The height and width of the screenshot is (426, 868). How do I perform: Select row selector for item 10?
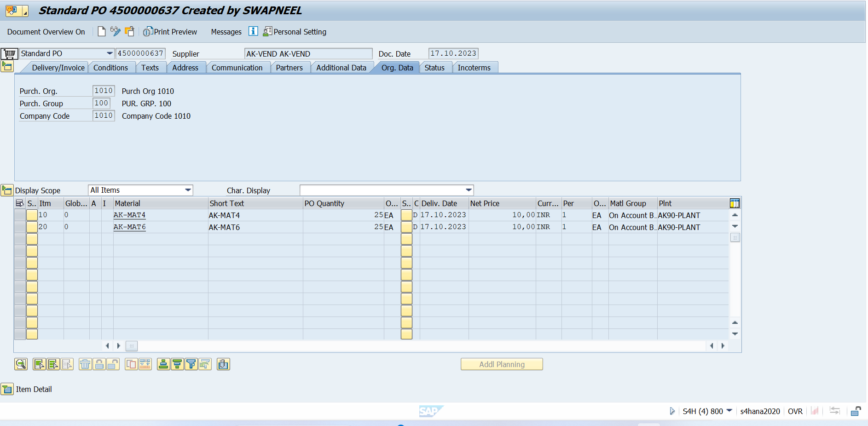click(x=20, y=215)
